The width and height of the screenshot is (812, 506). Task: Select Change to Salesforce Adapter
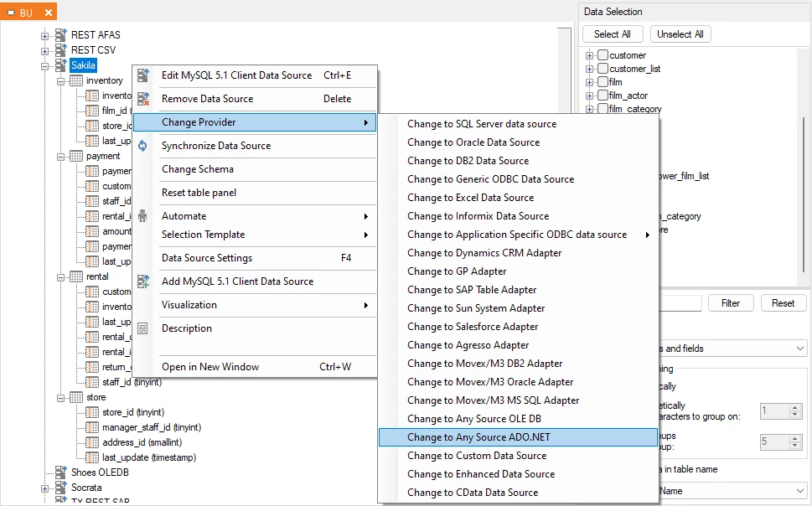coord(473,327)
